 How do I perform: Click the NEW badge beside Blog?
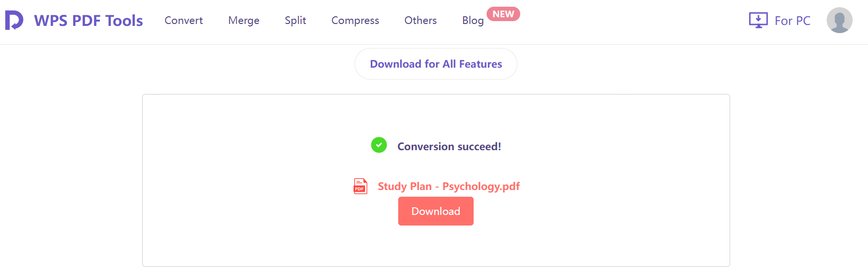(503, 14)
